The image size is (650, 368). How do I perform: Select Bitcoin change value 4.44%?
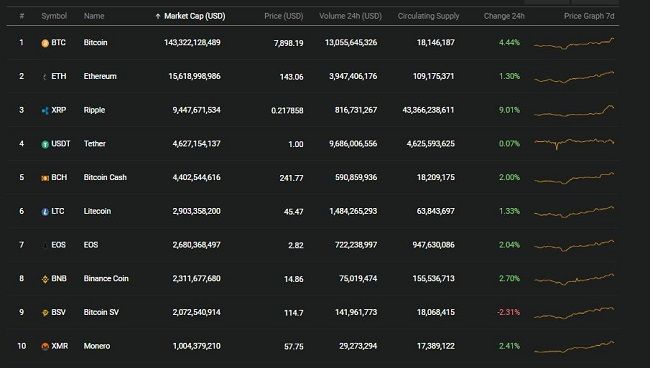coord(509,43)
